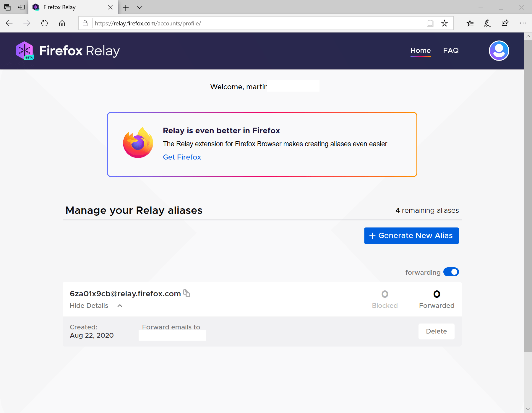Select the Firefox Relay browser tab

coord(73,7)
